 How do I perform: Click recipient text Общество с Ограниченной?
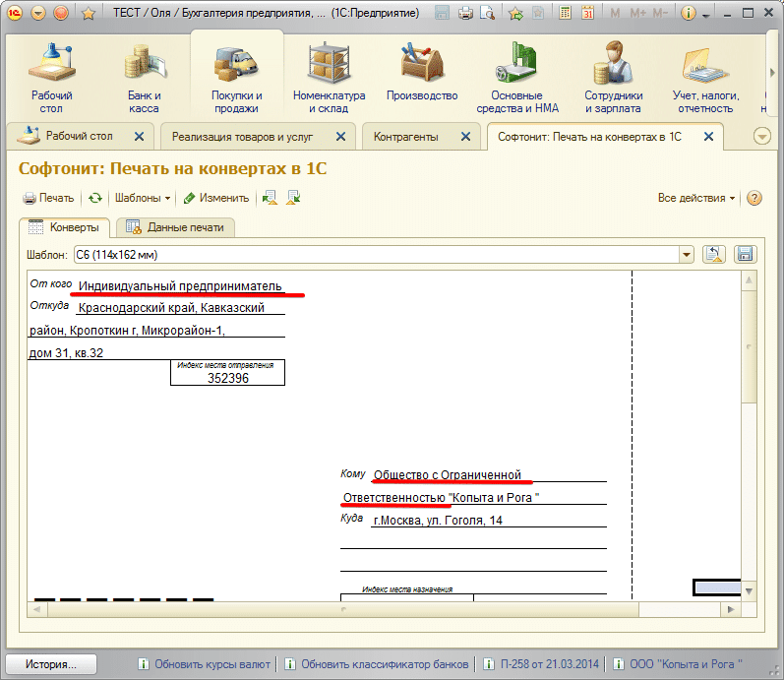[x=448, y=475]
